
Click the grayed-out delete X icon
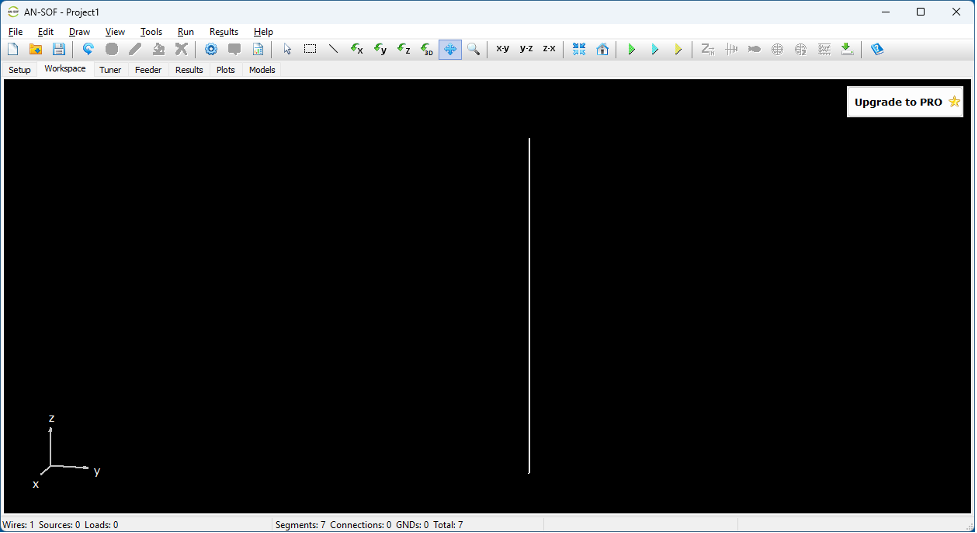point(181,49)
